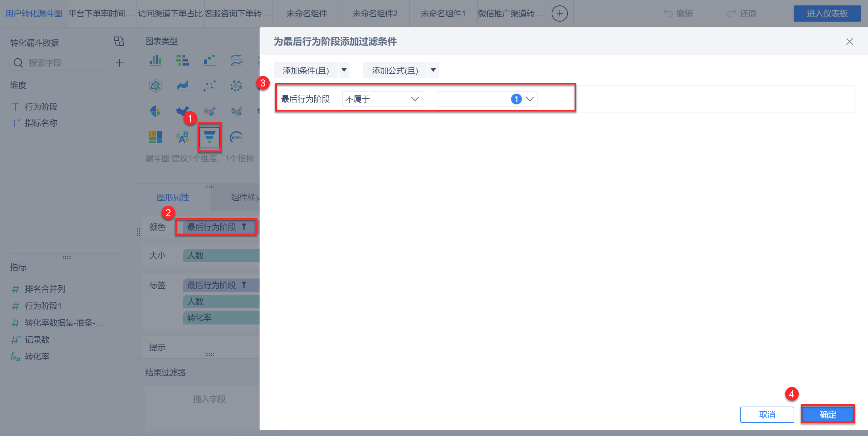Open the 不属于 operator dropdown
868x436 pixels.
point(382,99)
